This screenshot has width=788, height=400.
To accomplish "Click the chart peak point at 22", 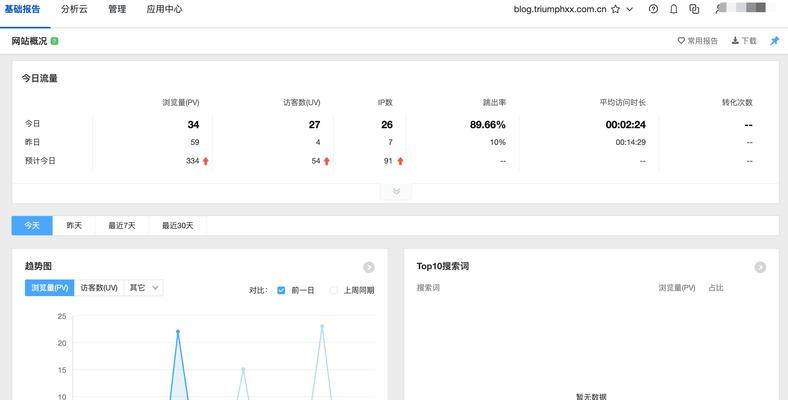I will pyautogui.click(x=178, y=332).
